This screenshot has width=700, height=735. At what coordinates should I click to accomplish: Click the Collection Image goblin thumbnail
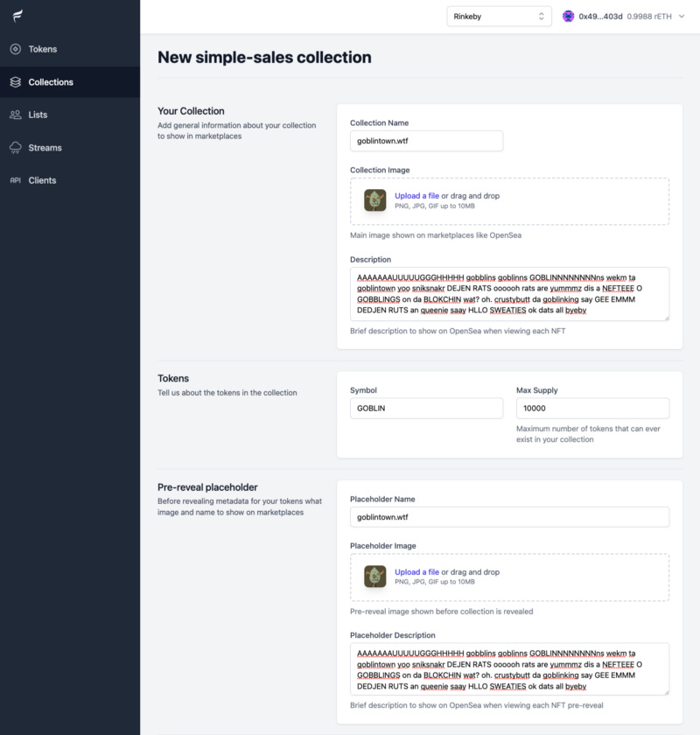tap(375, 200)
